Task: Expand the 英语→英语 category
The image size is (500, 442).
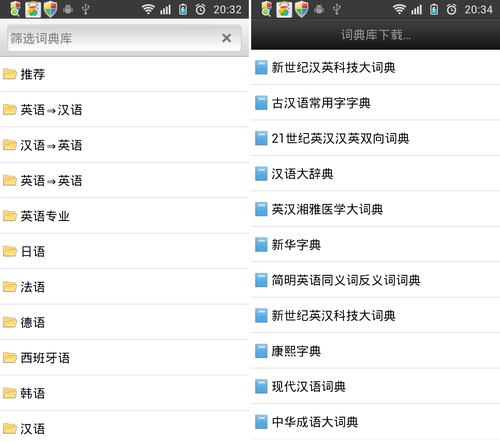Action: tap(124, 180)
